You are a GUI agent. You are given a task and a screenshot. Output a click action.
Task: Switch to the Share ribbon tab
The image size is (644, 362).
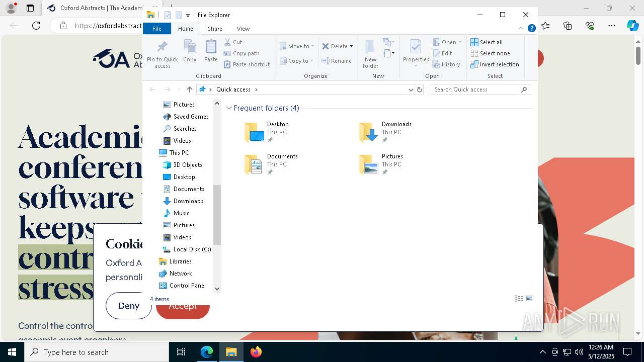215,29
